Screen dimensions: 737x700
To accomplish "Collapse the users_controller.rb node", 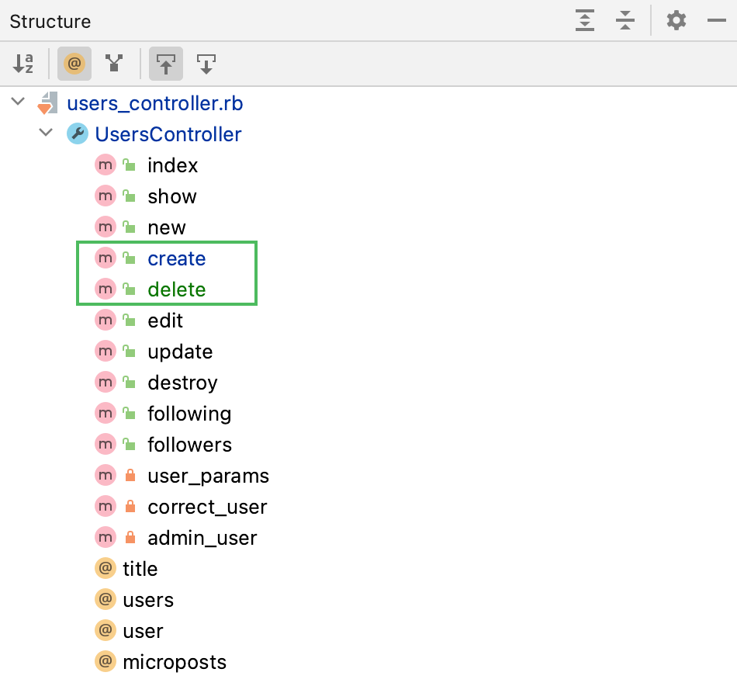I will point(19,102).
